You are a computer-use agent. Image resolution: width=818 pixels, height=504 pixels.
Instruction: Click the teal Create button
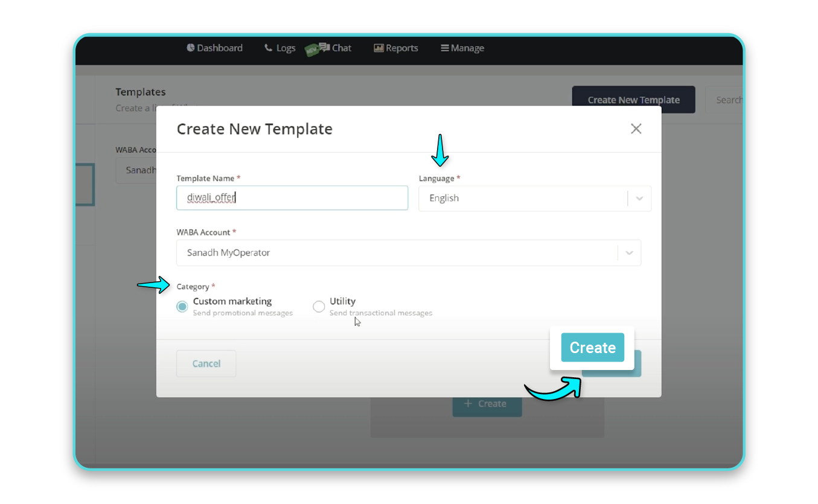pos(592,348)
